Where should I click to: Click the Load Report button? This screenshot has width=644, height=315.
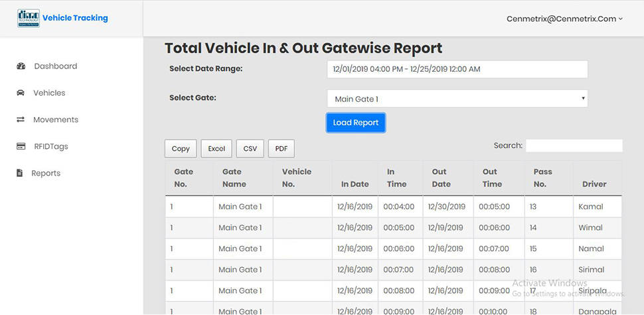[x=356, y=122]
